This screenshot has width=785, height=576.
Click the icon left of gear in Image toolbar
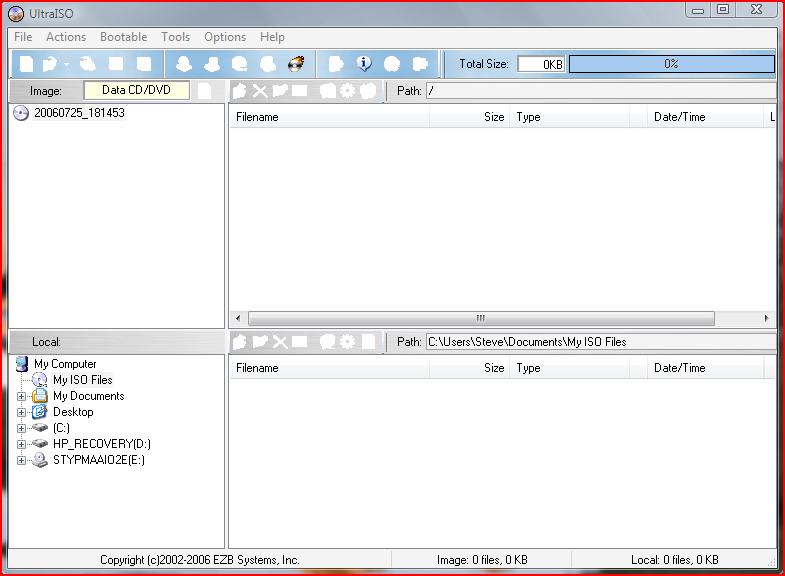coord(328,91)
